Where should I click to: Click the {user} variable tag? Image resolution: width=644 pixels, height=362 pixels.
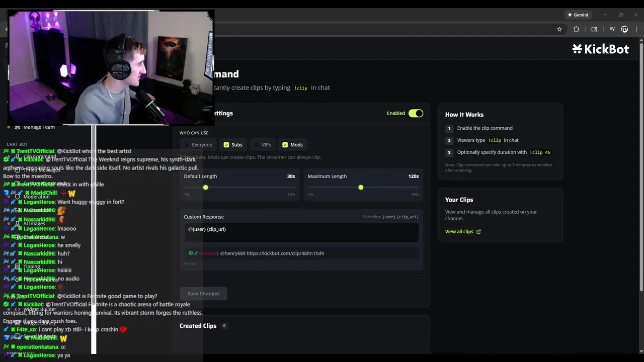coord(389,217)
